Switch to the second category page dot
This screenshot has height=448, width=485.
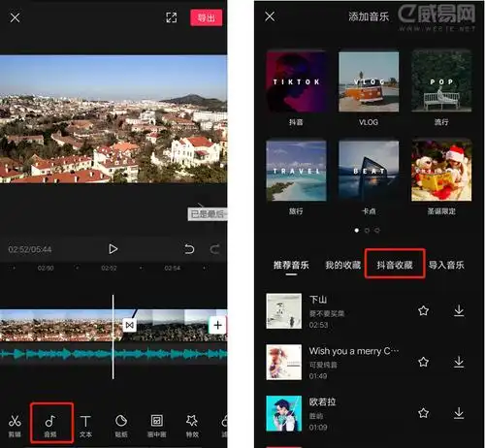click(x=367, y=231)
